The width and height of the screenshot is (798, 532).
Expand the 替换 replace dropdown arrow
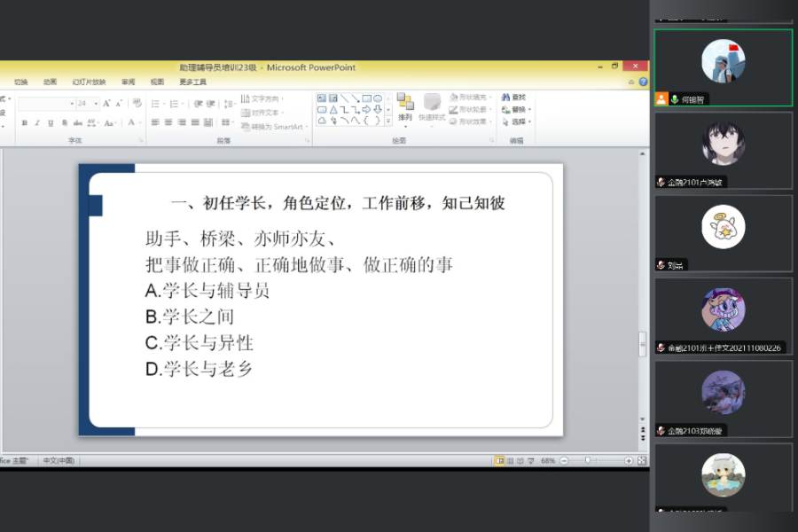pos(531,110)
